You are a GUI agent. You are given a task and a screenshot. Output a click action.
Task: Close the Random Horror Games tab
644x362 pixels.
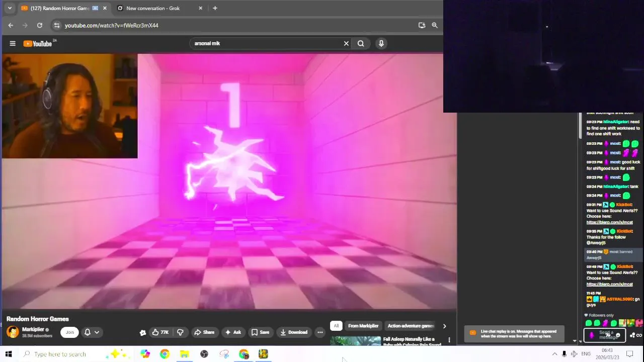105,8
